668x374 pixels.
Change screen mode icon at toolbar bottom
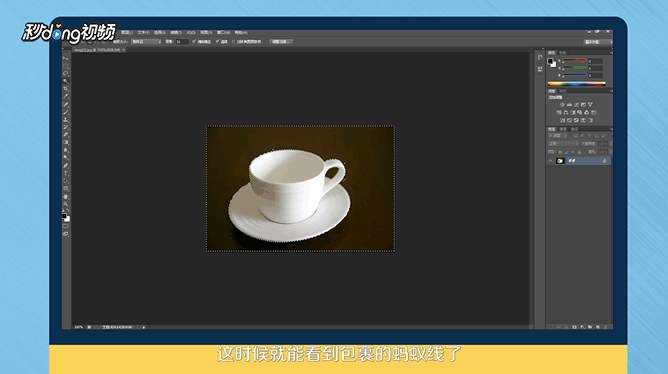[x=66, y=234]
